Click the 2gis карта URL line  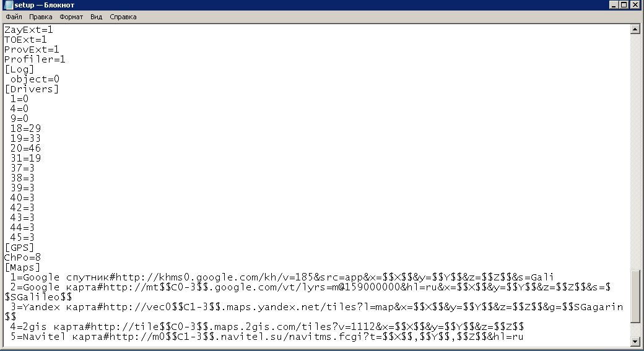point(267,327)
